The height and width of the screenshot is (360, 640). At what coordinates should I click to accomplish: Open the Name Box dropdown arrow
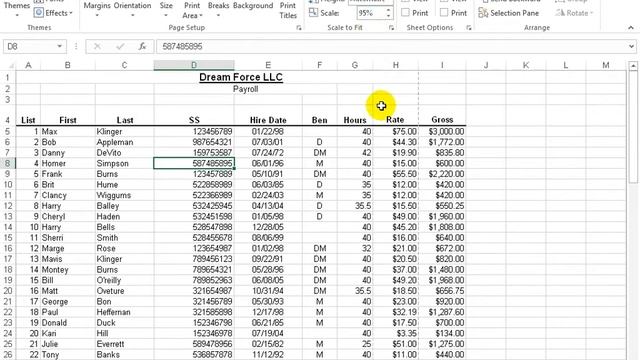coord(59,47)
